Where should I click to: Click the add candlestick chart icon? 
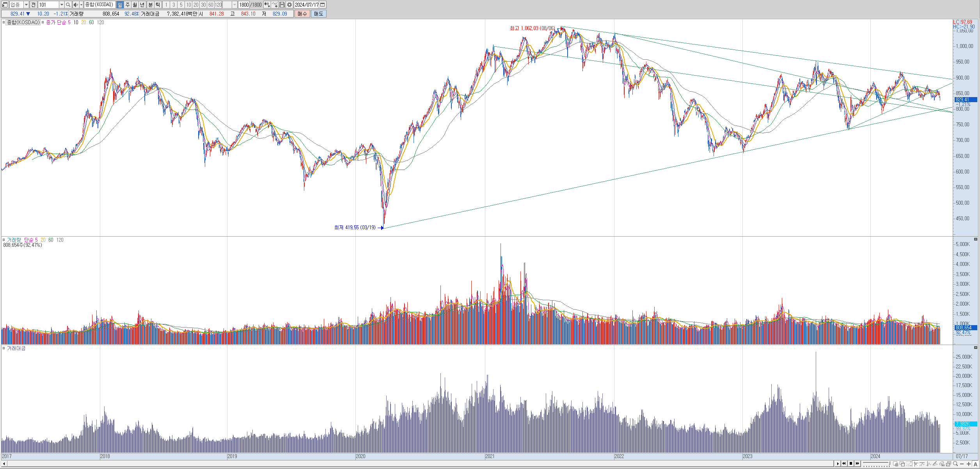[267, 5]
